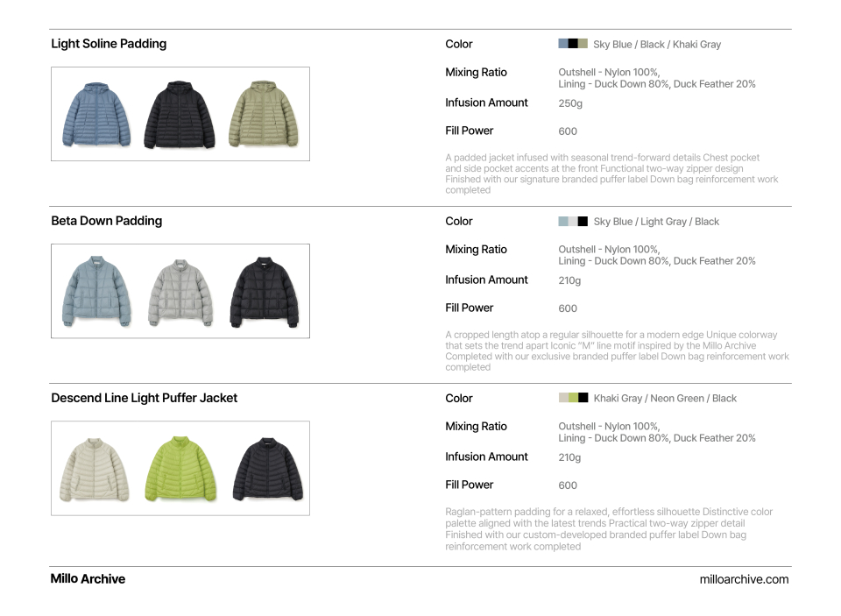Pick the khaki gray hooded Light Soline jacket
841x616 pixels.
tap(264, 114)
